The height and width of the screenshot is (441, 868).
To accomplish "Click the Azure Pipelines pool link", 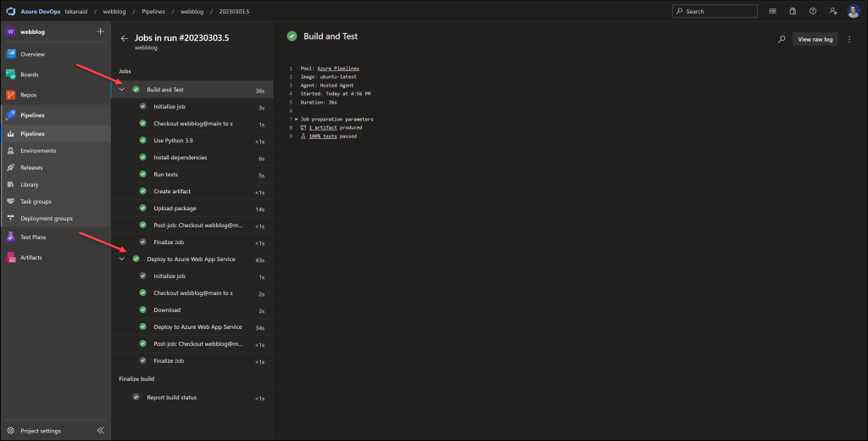I will (x=338, y=68).
